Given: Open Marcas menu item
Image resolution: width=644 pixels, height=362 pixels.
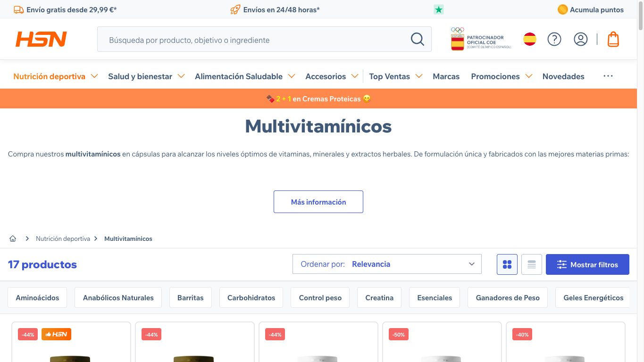Looking at the screenshot, I should click(446, 76).
